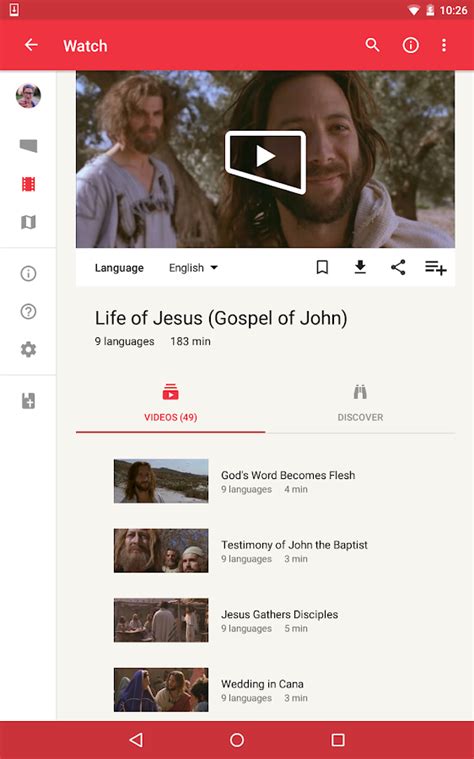Select the title "Jesus Gathers Disciples"
The image size is (474, 759).
click(279, 615)
